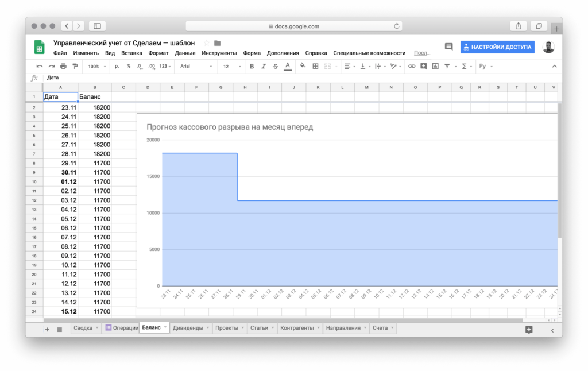This screenshot has width=588, height=371.
Task: Click the print icon
Action: 63,67
